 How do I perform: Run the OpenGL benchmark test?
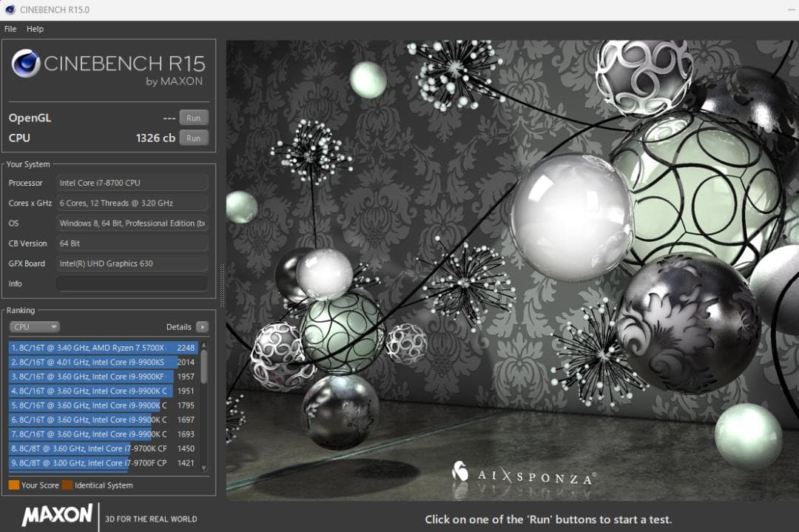[x=194, y=118]
